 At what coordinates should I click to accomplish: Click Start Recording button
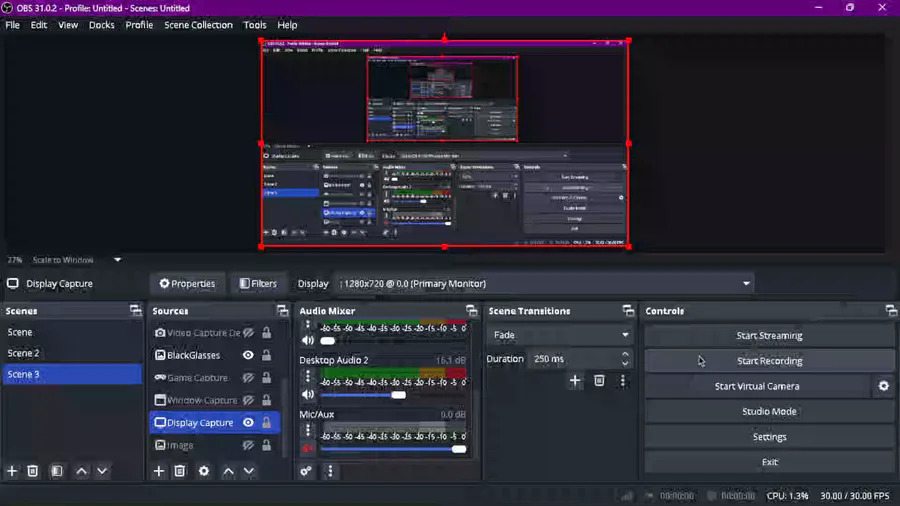click(769, 361)
